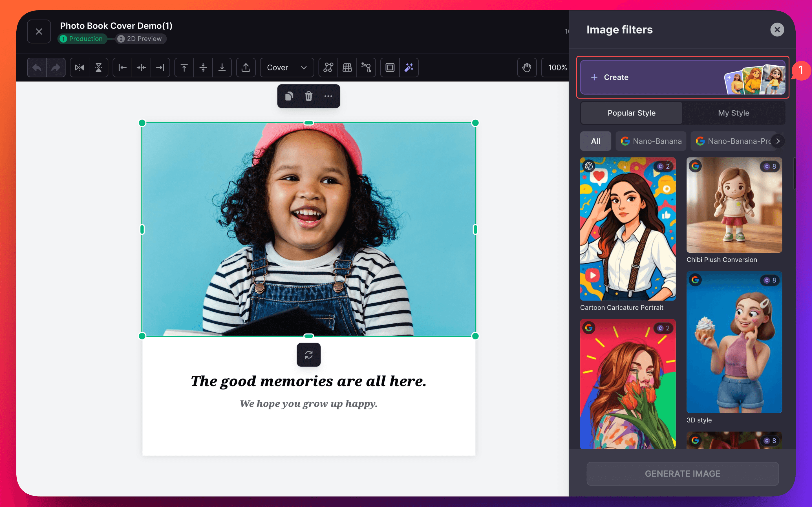Click the replace image refresh button
This screenshot has width=812, height=507.
(308, 354)
